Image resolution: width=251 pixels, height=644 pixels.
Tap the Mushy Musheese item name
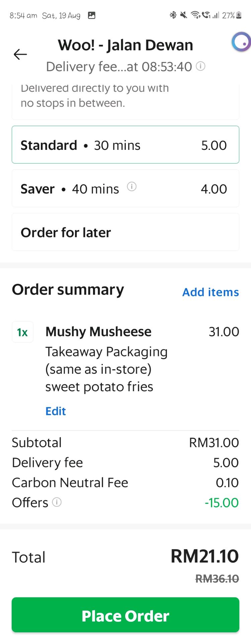(x=98, y=332)
